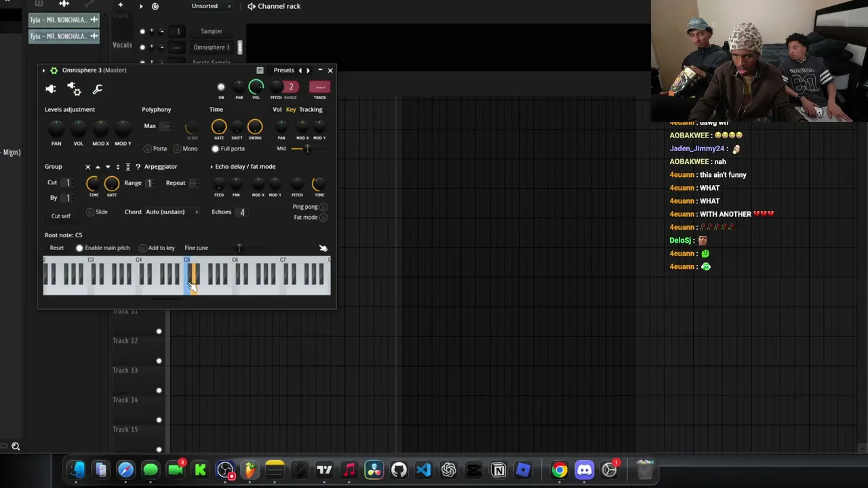This screenshot has height=488, width=868.
Task: Go to the next preset
Action: (308, 70)
